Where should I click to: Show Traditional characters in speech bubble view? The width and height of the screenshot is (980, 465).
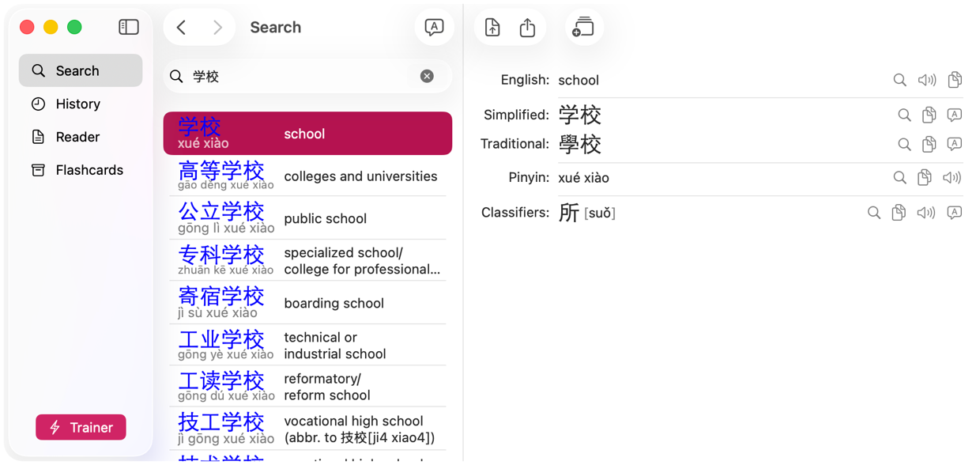click(955, 144)
